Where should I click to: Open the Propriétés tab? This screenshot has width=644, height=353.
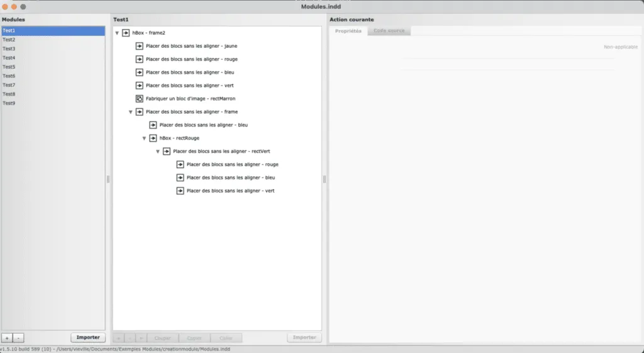point(348,31)
